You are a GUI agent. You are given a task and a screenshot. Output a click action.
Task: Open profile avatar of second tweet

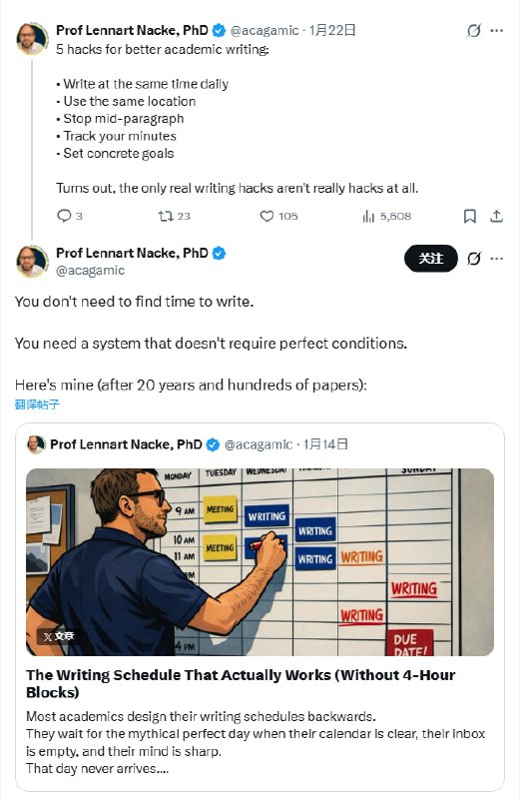[x=32, y=261]
